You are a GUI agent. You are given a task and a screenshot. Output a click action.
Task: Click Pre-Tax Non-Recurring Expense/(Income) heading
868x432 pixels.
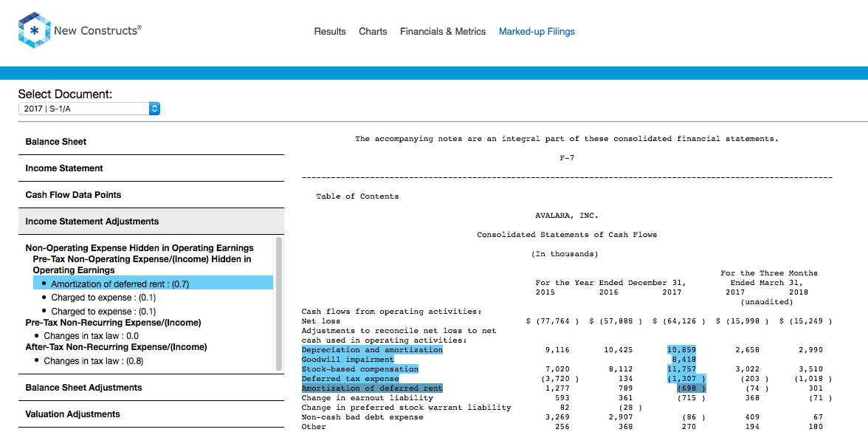coord(113,322)
